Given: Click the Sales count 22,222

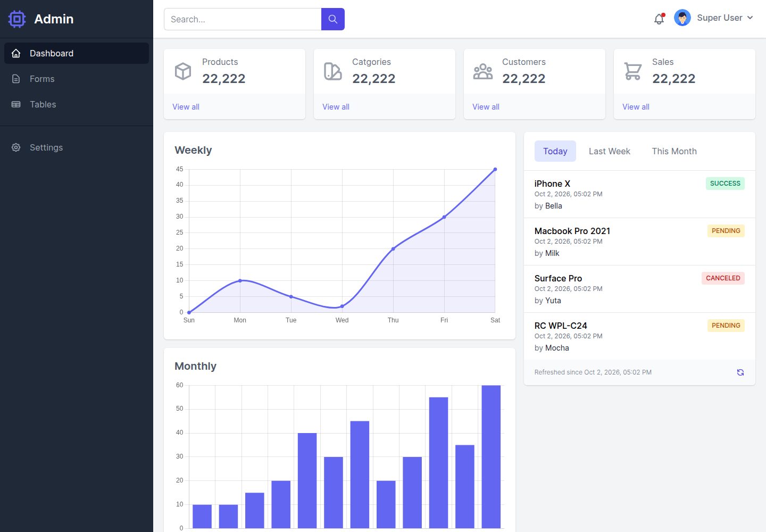Looking at the screenshot, I should (674, 79).
